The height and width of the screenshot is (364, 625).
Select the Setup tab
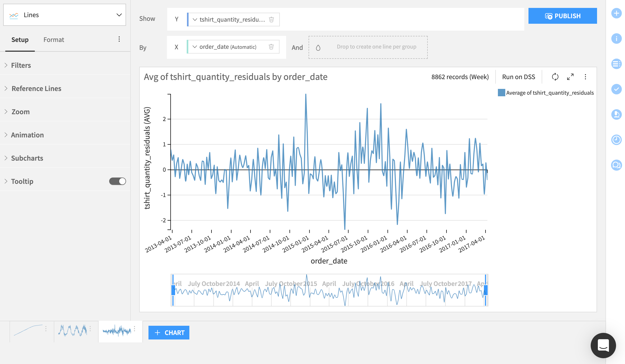[x=20, y=40]
